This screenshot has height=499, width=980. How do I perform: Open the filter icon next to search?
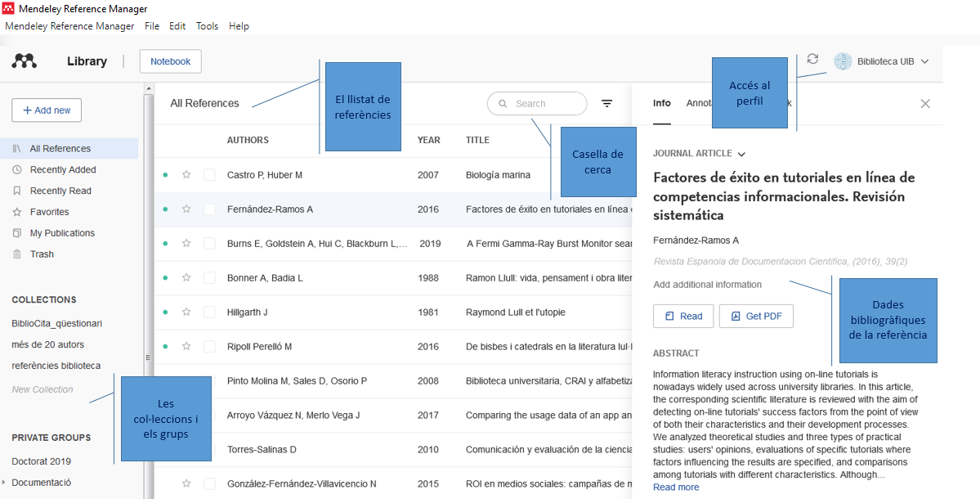[606, 103]
